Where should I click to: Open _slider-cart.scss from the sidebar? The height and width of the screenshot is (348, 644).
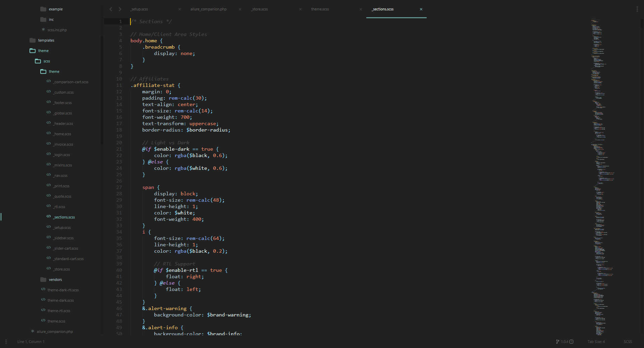[66, 248]
